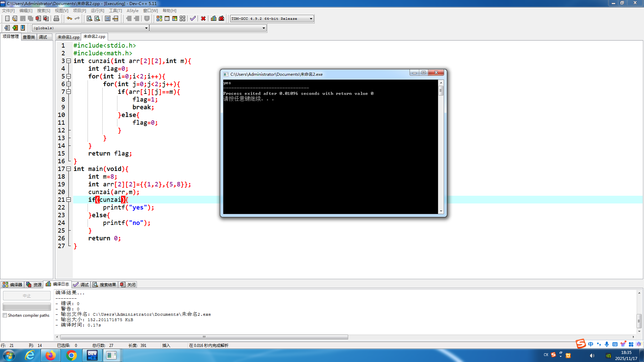Switch to the 未命名1.cpp tab
The height and width of the screenshot is (362, 644).
(x=68, y=37)
